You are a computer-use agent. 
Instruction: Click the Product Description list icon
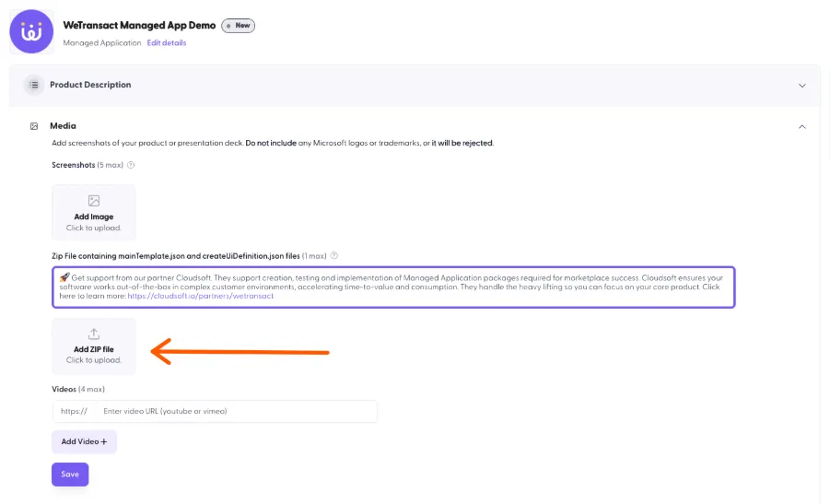34,85
